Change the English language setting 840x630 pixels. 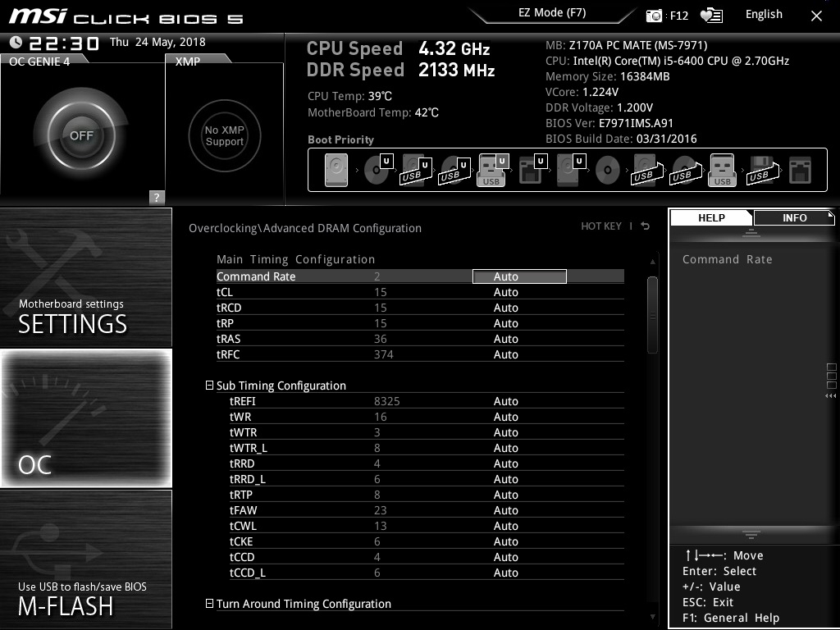764,15
